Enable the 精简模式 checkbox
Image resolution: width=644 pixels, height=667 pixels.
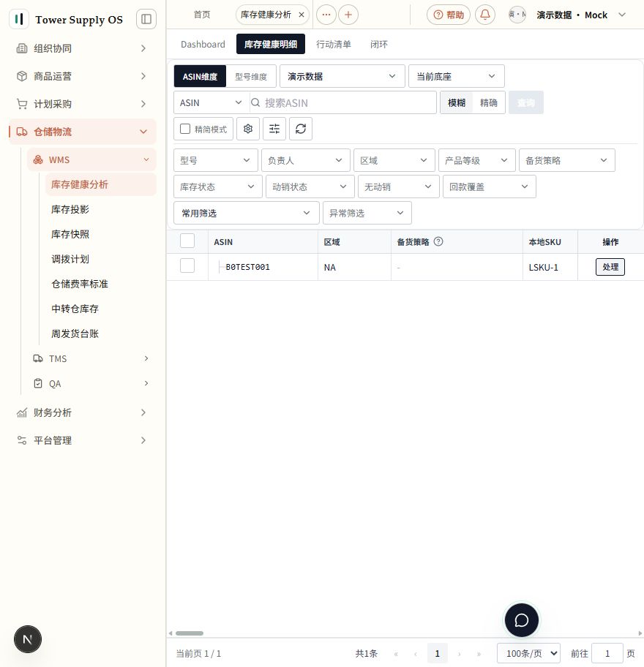pos(185,129)
